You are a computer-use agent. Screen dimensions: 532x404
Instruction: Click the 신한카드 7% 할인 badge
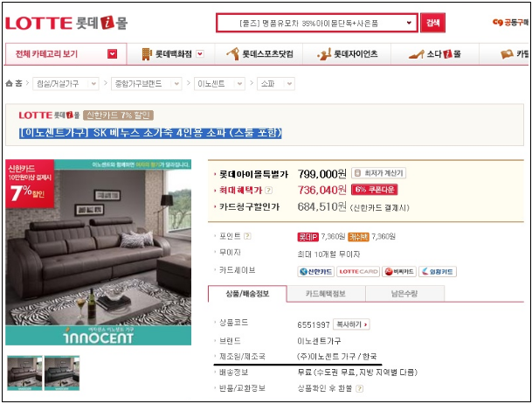(x=118, y=115)
